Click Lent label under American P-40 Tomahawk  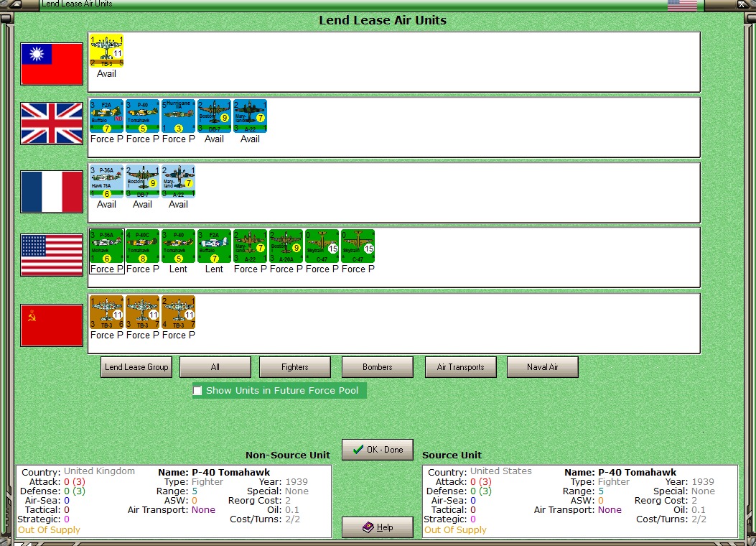click(x=178, y=269)
